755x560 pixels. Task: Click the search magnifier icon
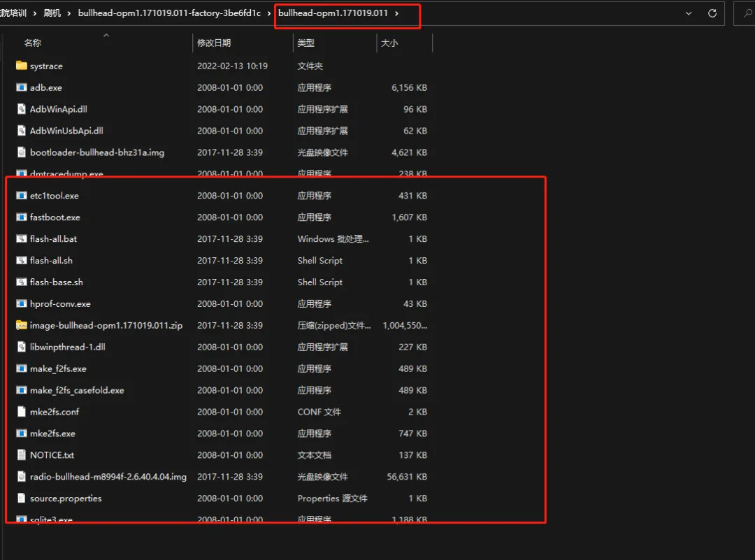tap(748, 13)
